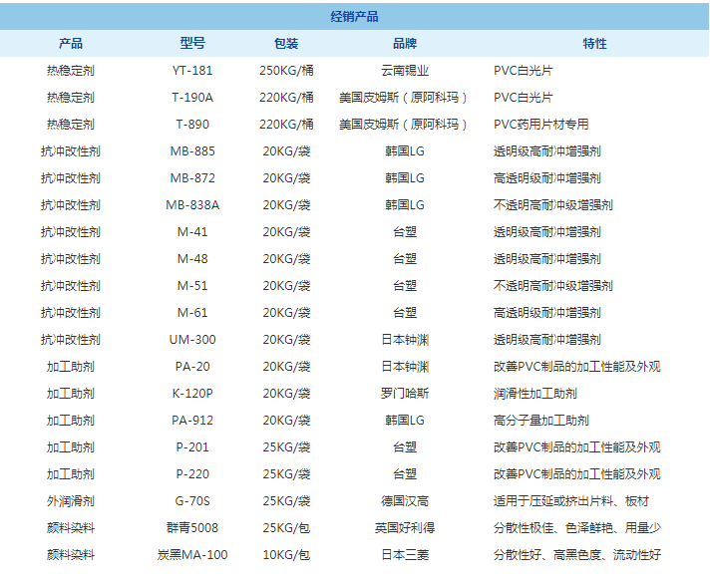This screenshot has width=710, height=588.
Task: Select model cell M-48
Action: click(x=192, y=259)
